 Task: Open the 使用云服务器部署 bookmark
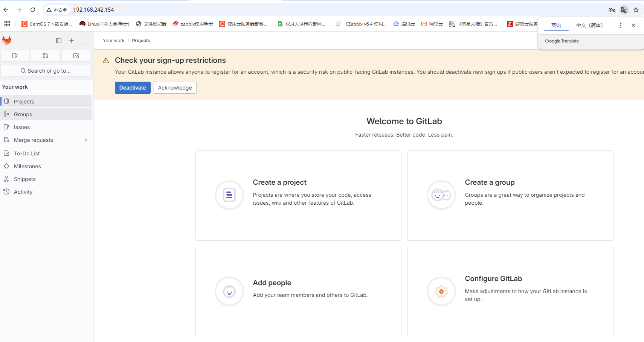pos(243,24)
